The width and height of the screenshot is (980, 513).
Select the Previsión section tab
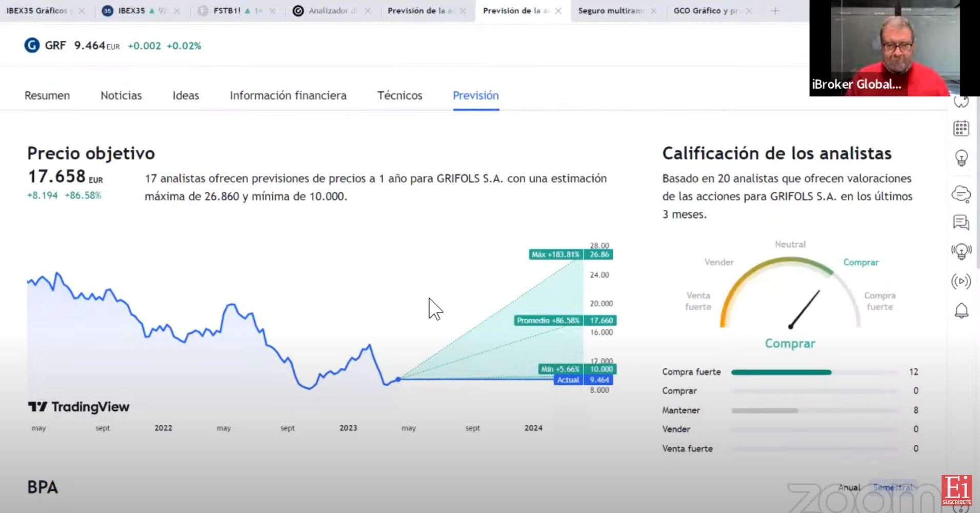476,95
